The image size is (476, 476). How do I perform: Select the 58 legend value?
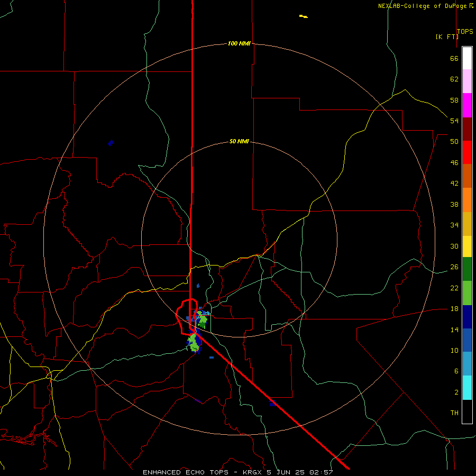454,100
